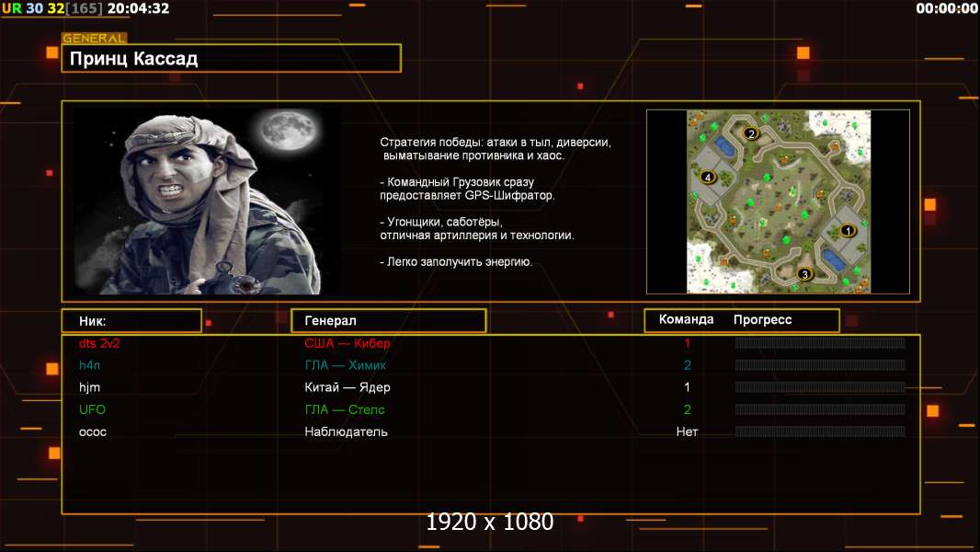Click the Прогресс column label
This screenshot has height=552, width=980.
coord(762,319)
